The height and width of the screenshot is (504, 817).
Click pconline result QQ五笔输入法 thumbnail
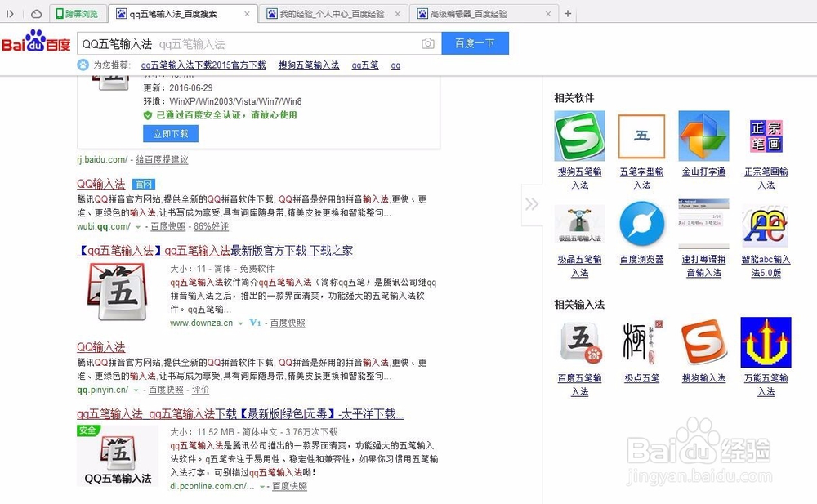click(x=118, y=456)
